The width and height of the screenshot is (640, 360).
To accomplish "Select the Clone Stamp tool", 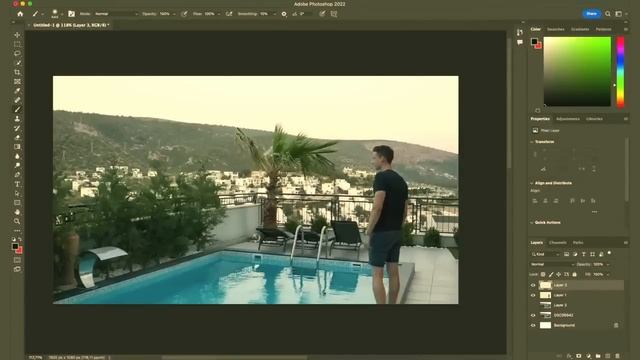I will 17,119.
